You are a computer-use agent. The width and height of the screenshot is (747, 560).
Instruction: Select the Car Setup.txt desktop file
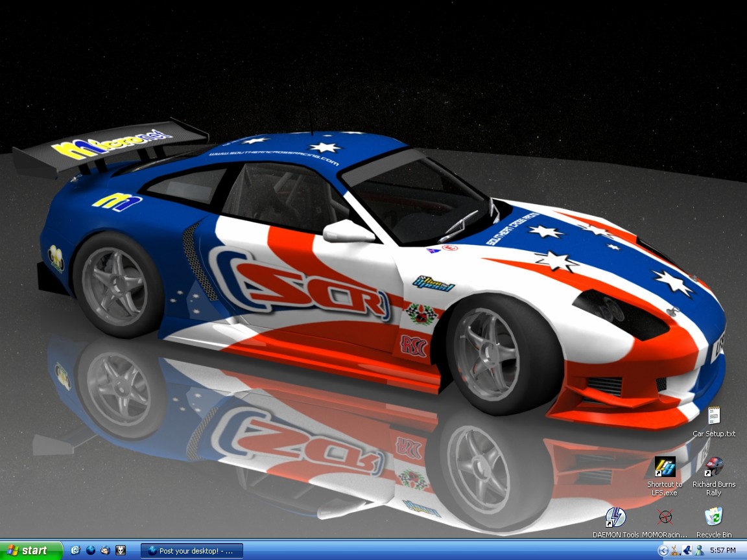714,422
